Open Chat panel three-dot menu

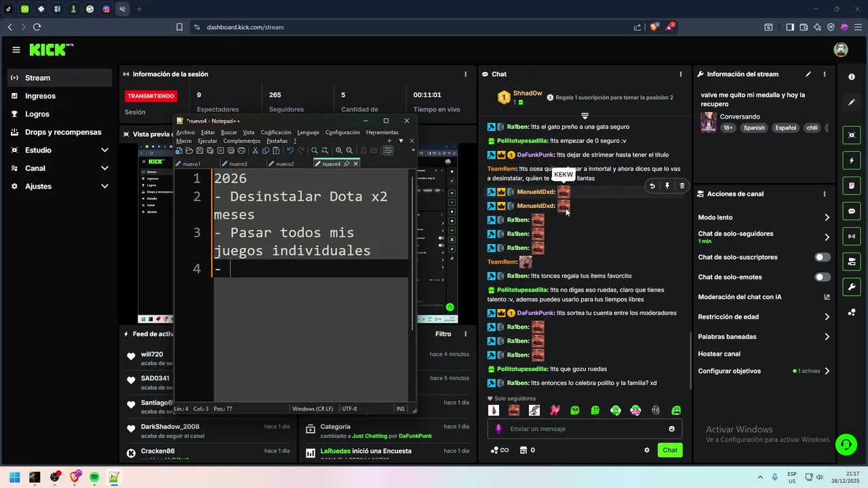(681, 74)
